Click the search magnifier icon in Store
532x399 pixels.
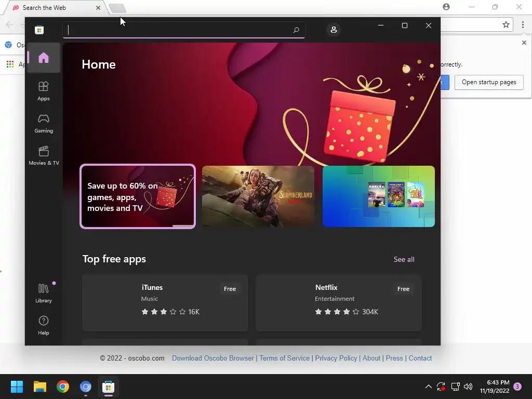pos(296,30)
